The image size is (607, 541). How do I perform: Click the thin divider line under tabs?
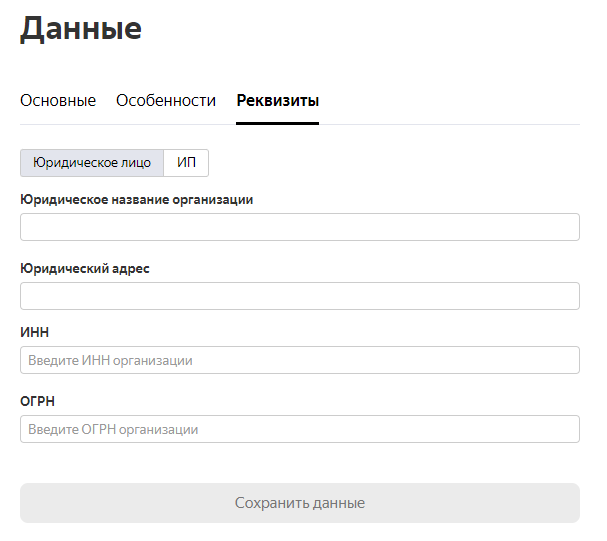[x=449, y=125]
